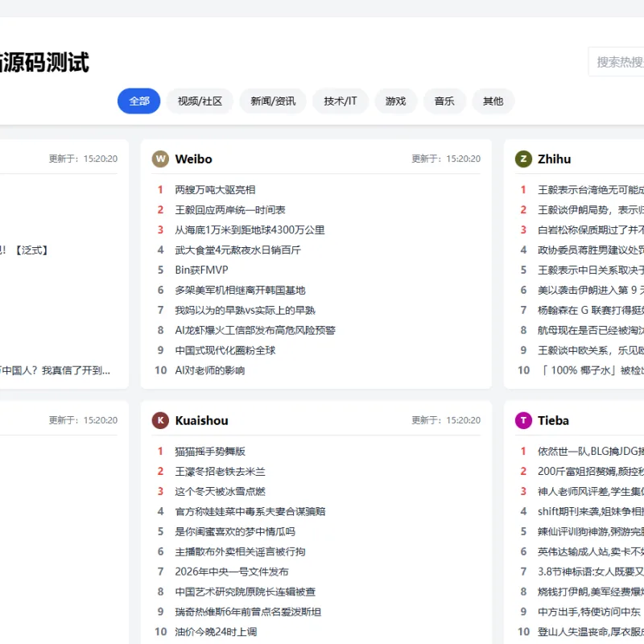Viewport: 644px width, 644px height.
Task: Open Tieba topic 登山人失温丧命
Action: [x=591, y=632]
